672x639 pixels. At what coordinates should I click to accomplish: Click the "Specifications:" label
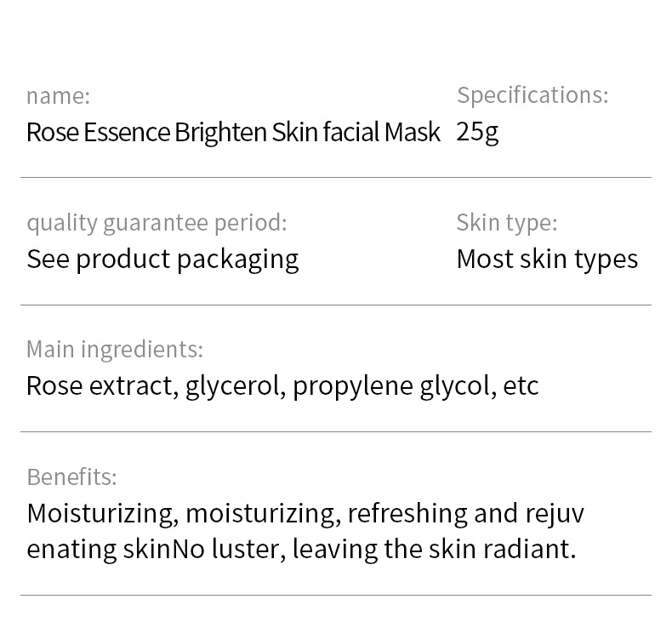532,95
